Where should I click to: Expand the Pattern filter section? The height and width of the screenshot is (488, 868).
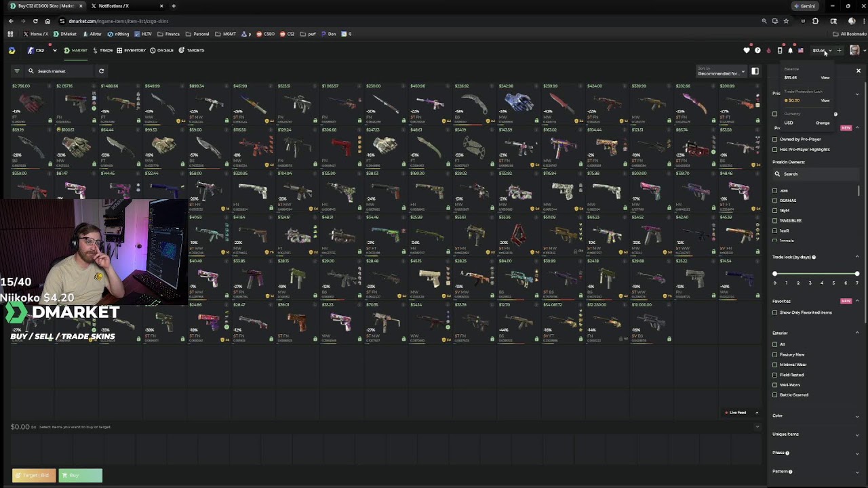click(857, 472)
